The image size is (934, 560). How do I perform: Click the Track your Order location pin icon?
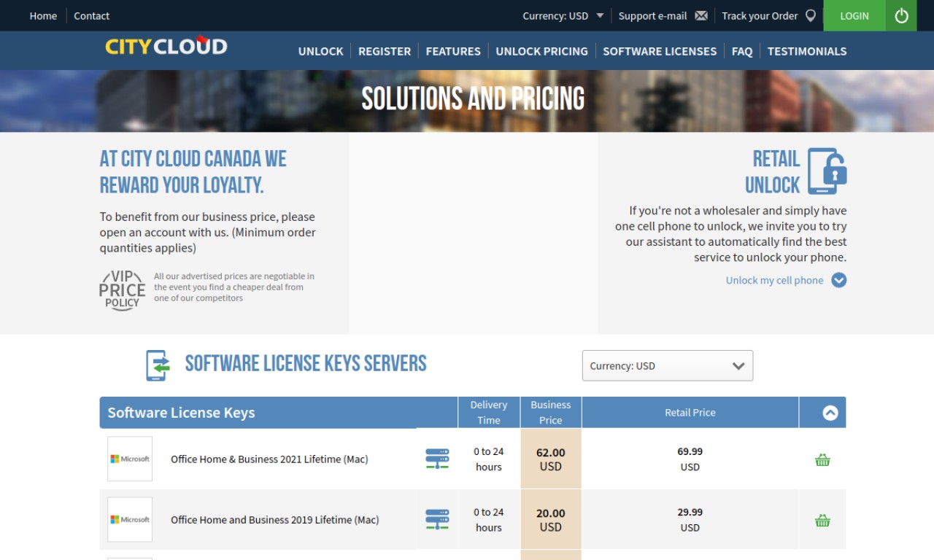click(811, 15)
